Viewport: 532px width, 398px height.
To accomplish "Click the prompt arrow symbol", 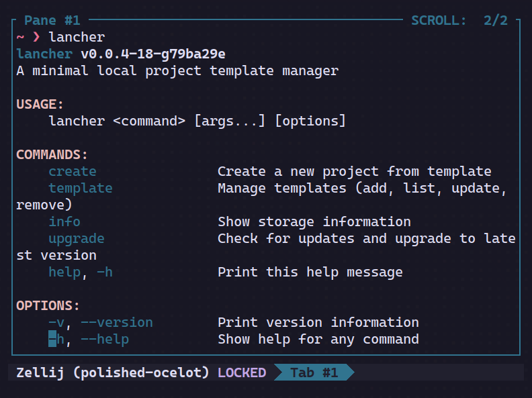I will (36, 37).
